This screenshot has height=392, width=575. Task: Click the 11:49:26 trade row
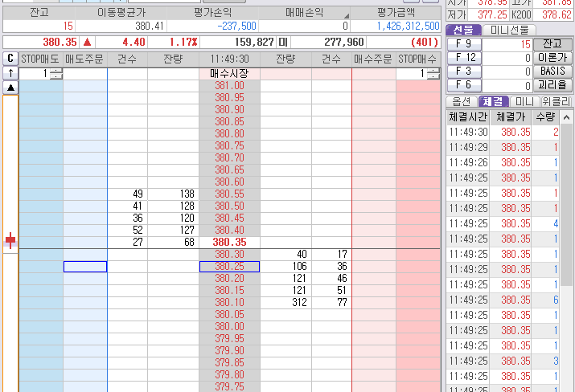(504, 162)
